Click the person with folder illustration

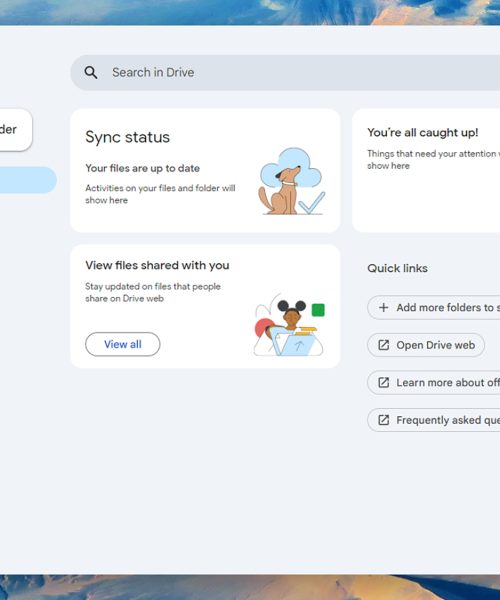[289, 324]
